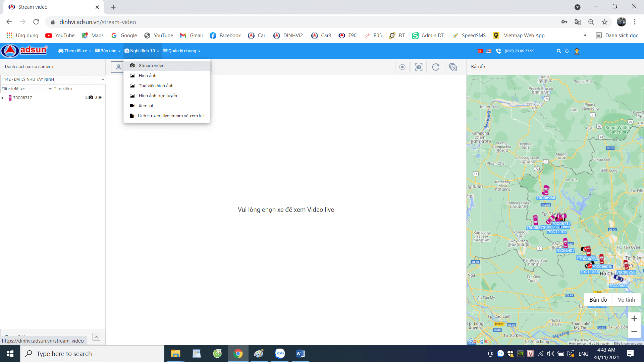Image resolution: width=644 pixels, height=362 pixels.
Task: Expand the 70C08717 tree row arrow
Action: 3,98
